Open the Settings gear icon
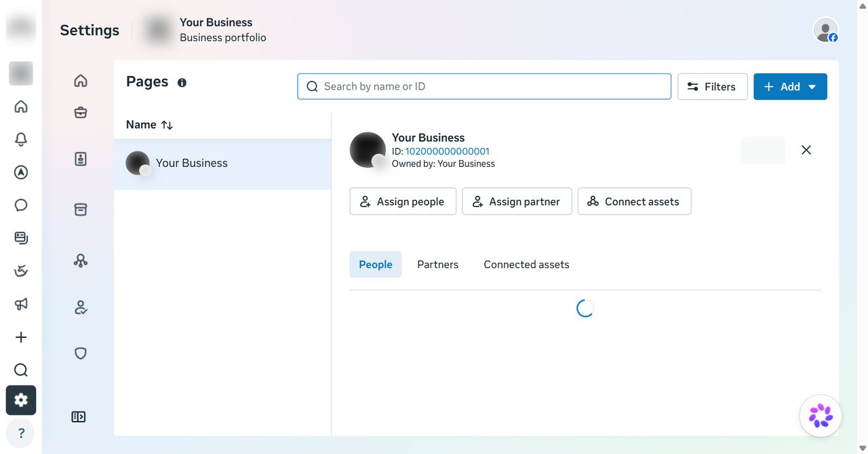This screenshot has height=454, width=868. tap(21, 400)
